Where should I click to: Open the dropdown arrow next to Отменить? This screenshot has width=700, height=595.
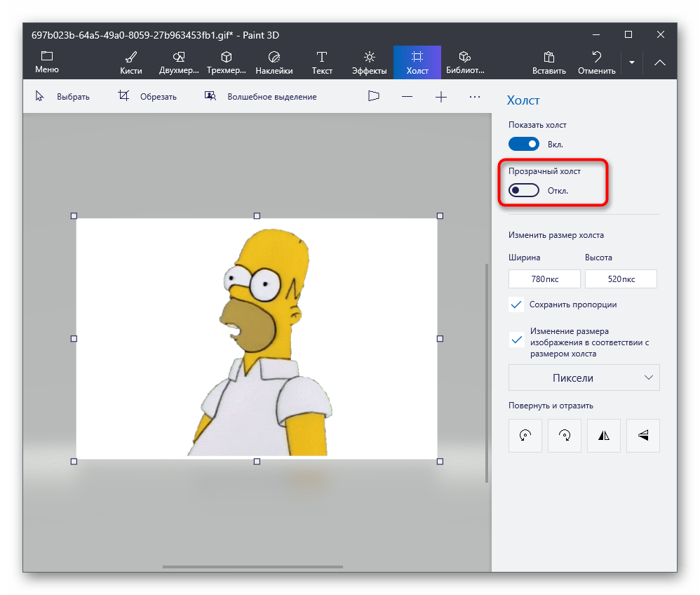[631, 62]
